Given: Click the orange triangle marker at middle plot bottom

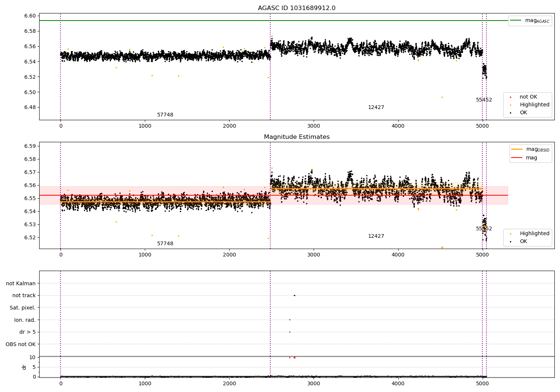Looking at the screenshot, I should pos(442,248).
